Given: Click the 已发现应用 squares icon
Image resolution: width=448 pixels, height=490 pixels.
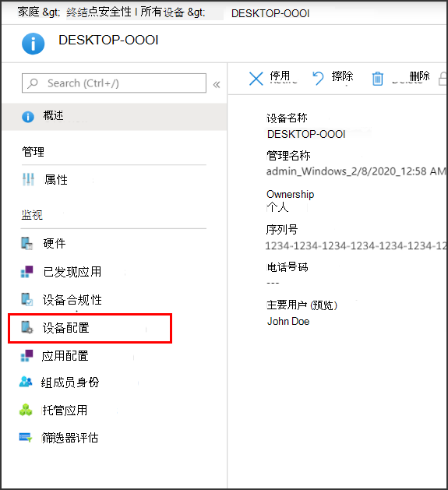Looking at the screenshot, I should [x=27, y=272].
